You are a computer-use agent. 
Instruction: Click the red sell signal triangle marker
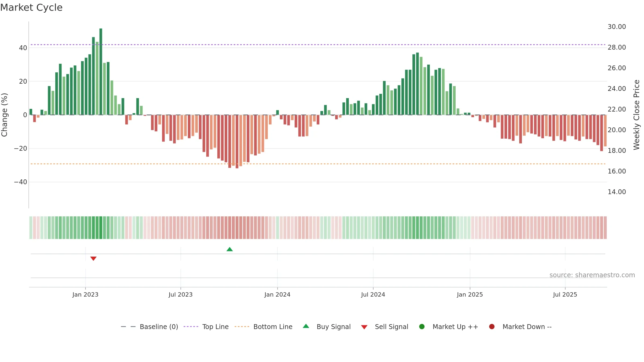[93, 258]
